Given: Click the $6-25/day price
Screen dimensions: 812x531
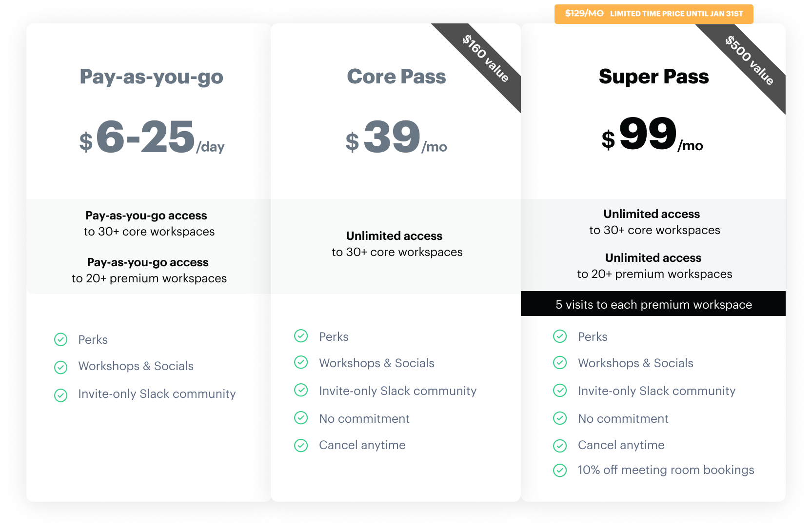Looking at the screenshot, I should 152,137.
